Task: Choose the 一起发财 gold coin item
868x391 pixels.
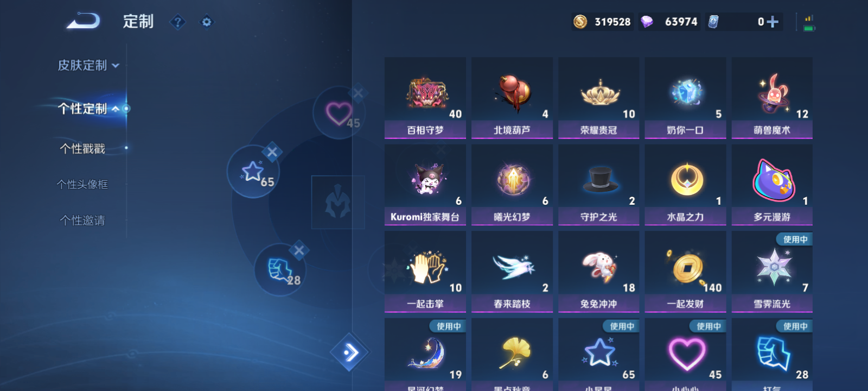Action: (x=685, y=272)
